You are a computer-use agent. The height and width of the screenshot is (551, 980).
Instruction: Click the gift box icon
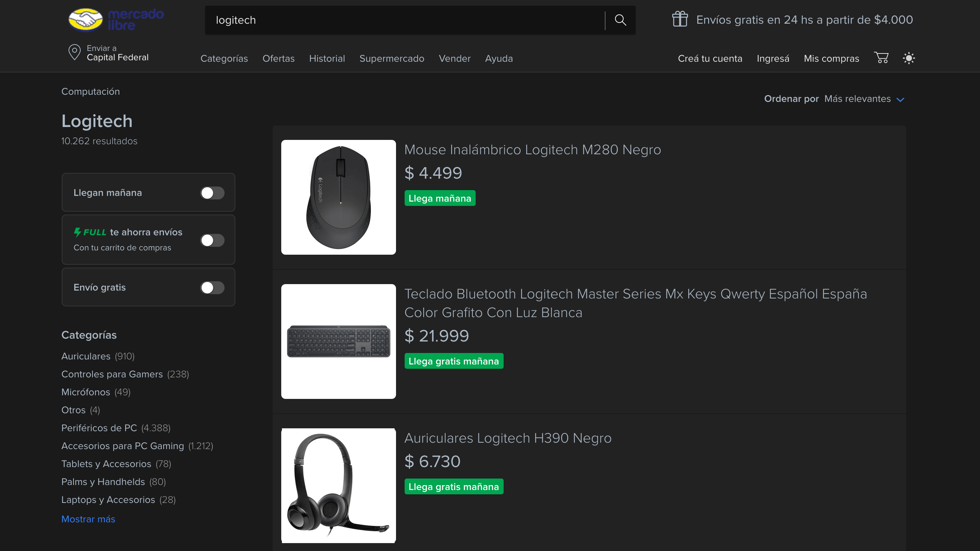[680, 19]
